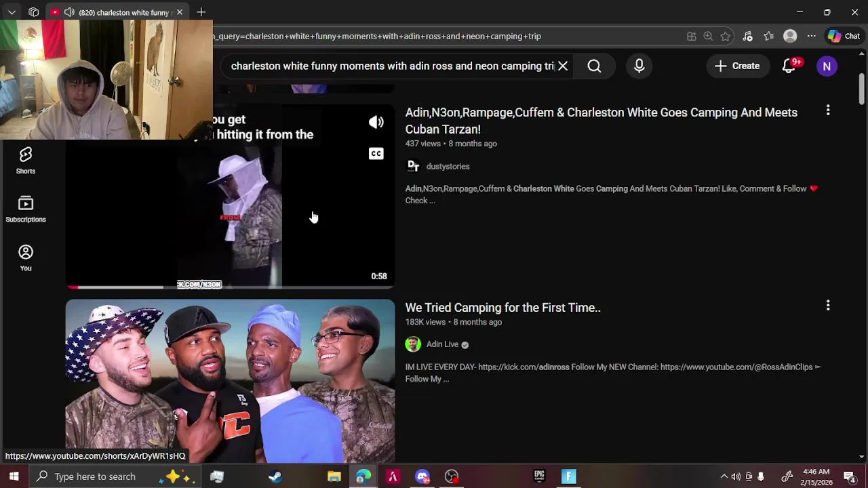The height and width of the screenshot is (488, 868).
Task: Start voice search with the microphone icon
Action: 639,66
